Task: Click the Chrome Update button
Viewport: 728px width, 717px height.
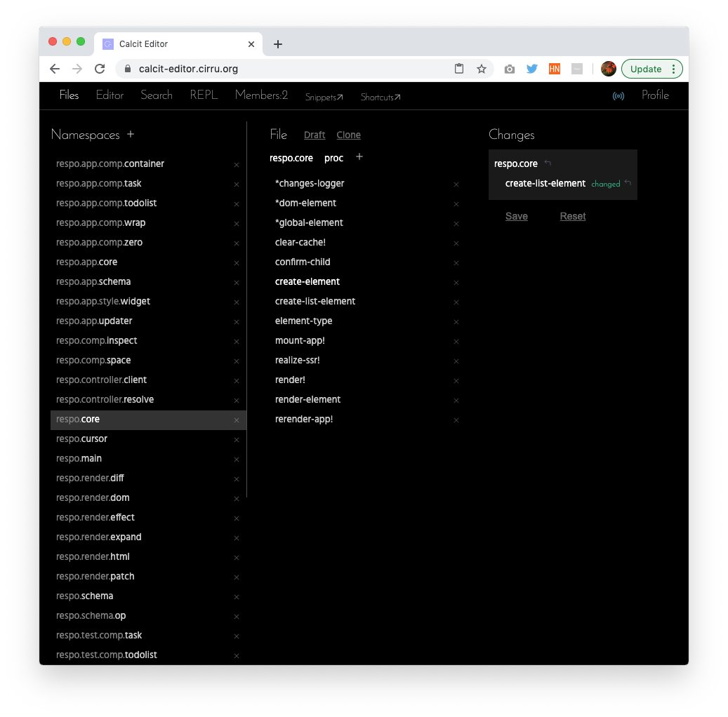Action: (646, 69)
